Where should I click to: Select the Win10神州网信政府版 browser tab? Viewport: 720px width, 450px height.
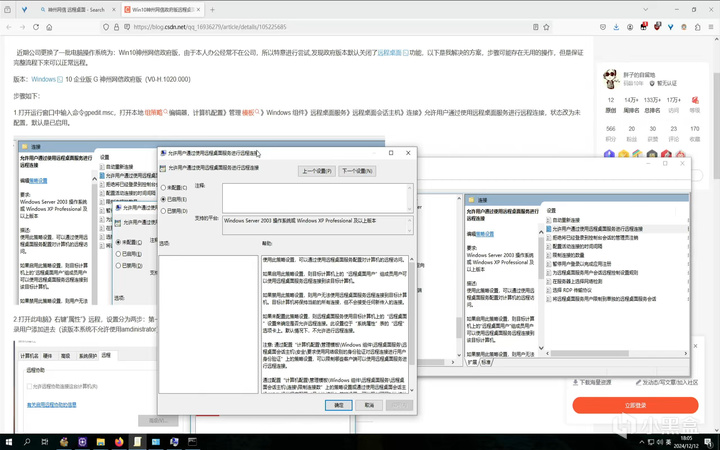(162, 9)
